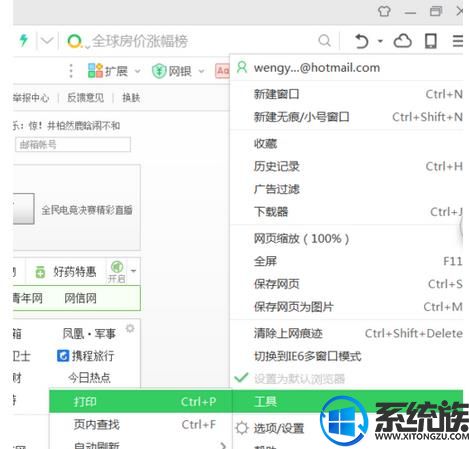Click thumbnail beside 全民电竞 banner

23,209
